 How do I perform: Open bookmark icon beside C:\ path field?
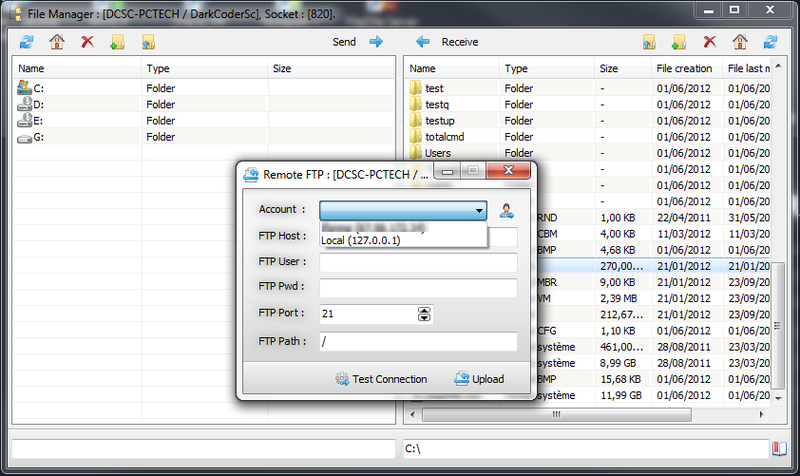click(779, 448)
